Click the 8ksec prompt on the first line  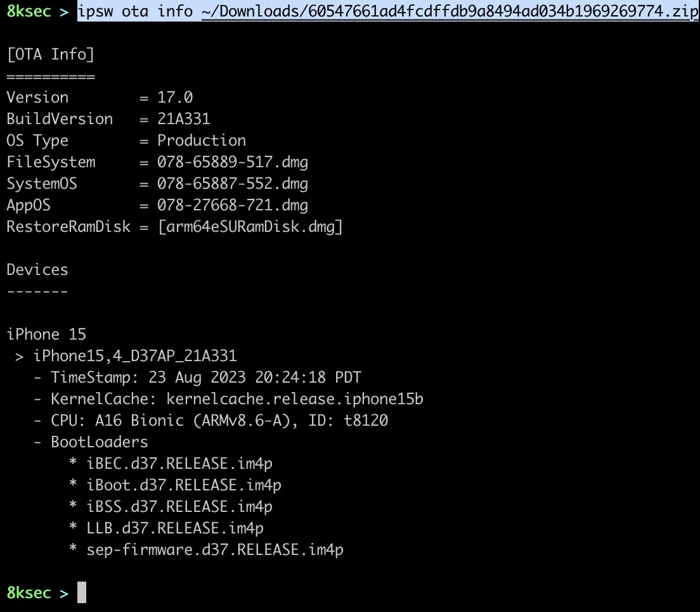click(x=29, y=11)
